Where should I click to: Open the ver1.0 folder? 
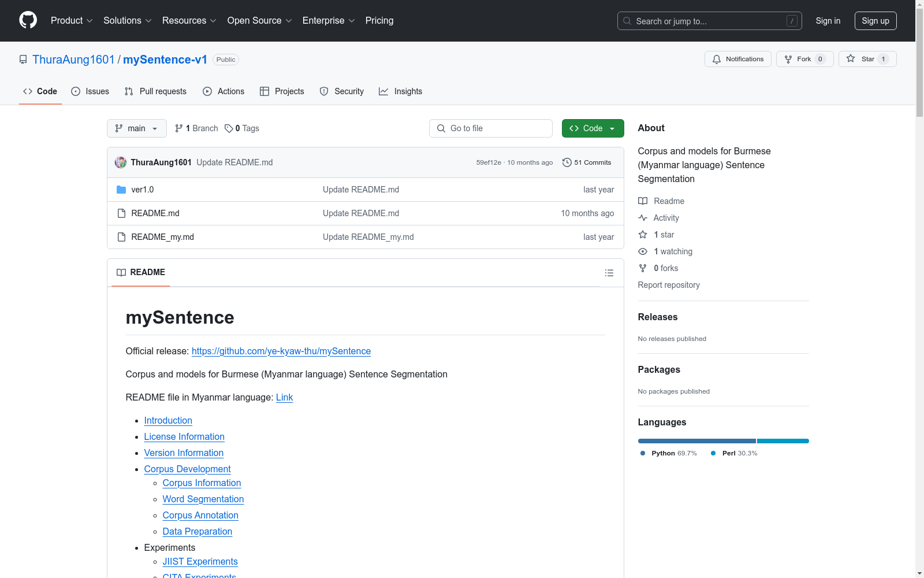(142, 190)
